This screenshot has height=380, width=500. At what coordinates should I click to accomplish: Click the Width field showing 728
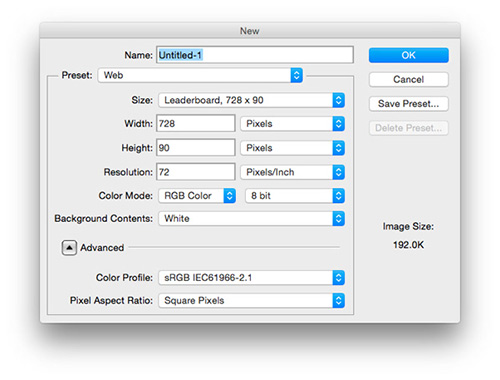click(x=196, y=124)
